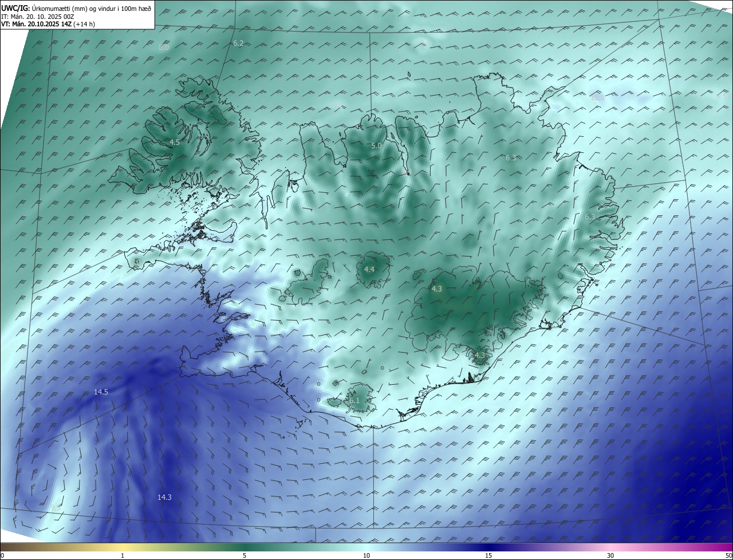Click the colorbar tick label 50
Image resolution: width=733 pixels, height=560 pixels.
pos(728,555)
